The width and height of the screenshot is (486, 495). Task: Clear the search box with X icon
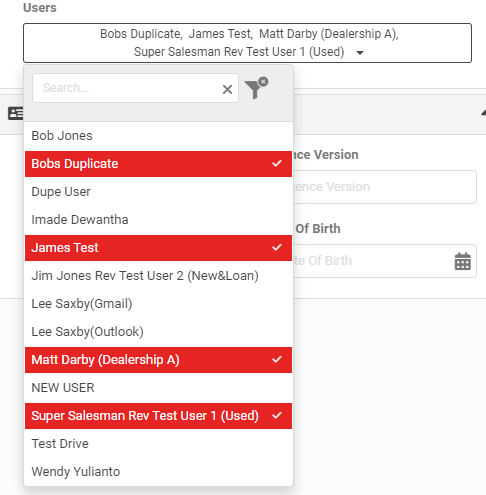(x=227, y=89)
